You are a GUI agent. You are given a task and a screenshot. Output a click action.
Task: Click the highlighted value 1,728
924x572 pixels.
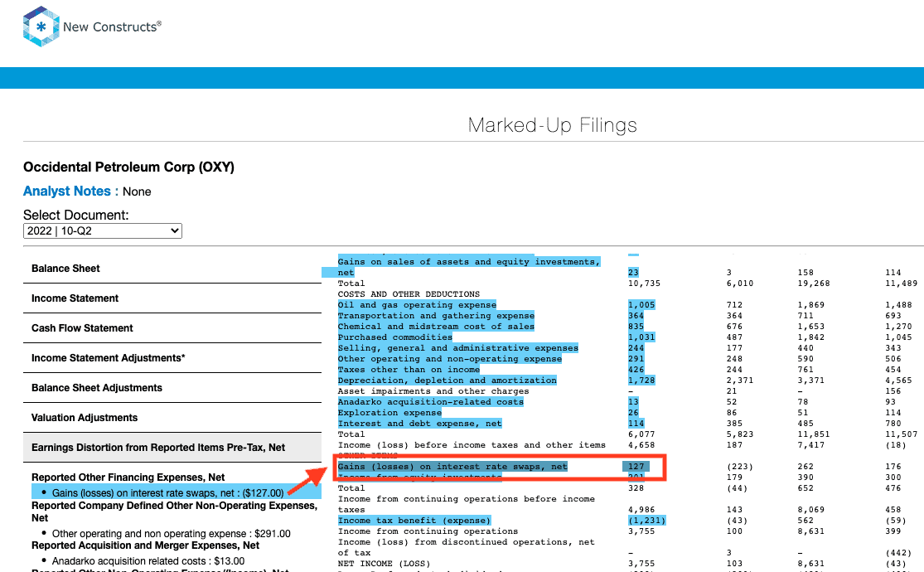[641, 381]
